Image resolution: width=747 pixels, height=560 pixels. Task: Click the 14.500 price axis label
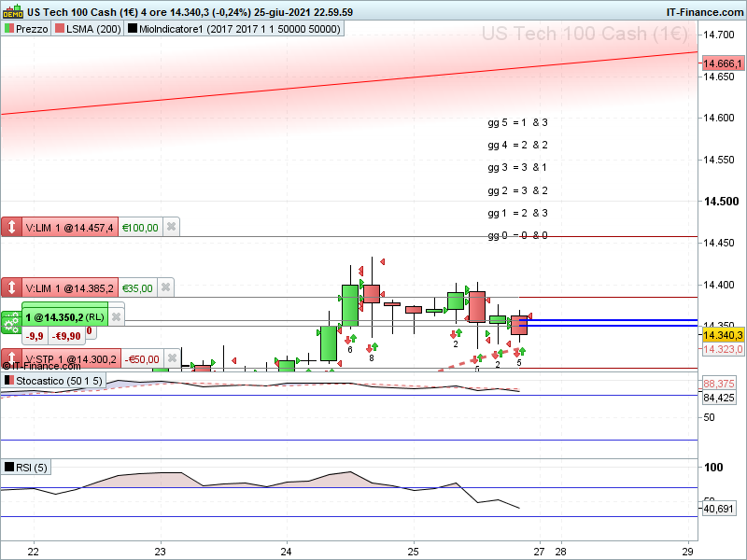click(721, 202)
